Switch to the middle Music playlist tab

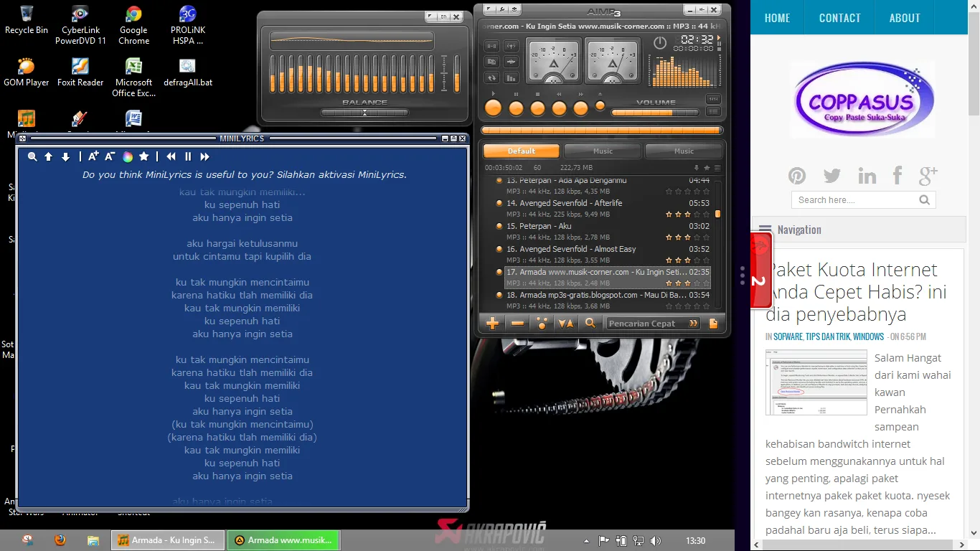coord(603,151)
